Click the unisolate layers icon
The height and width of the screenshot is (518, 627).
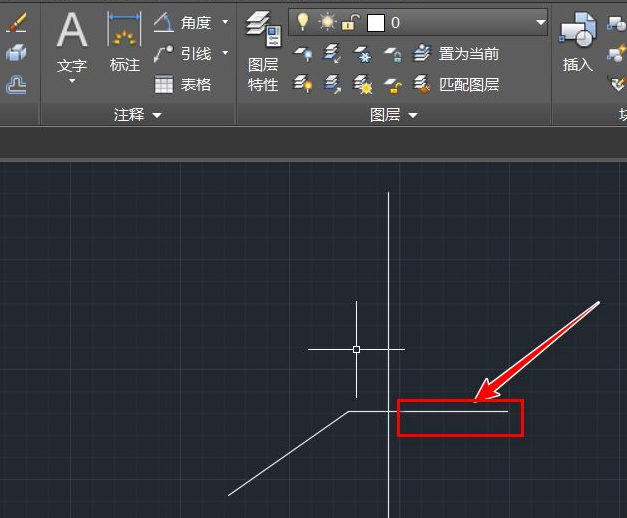[332, 84]
